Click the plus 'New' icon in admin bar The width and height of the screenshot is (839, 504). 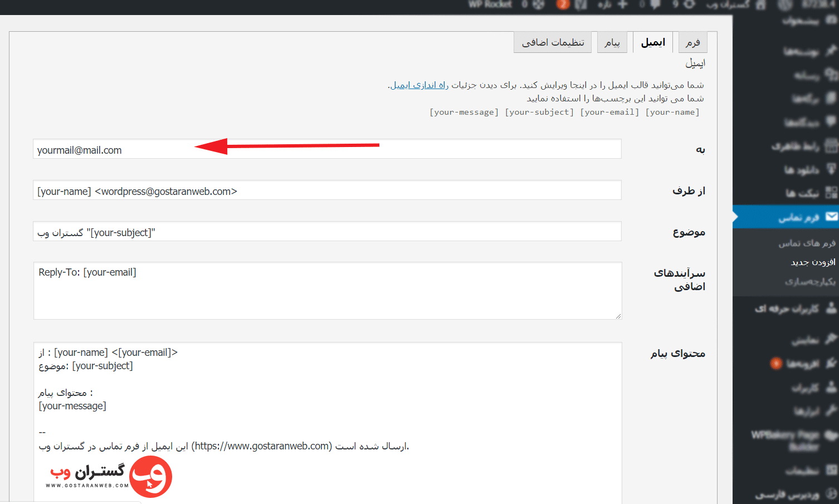click(x=622, y=4)
